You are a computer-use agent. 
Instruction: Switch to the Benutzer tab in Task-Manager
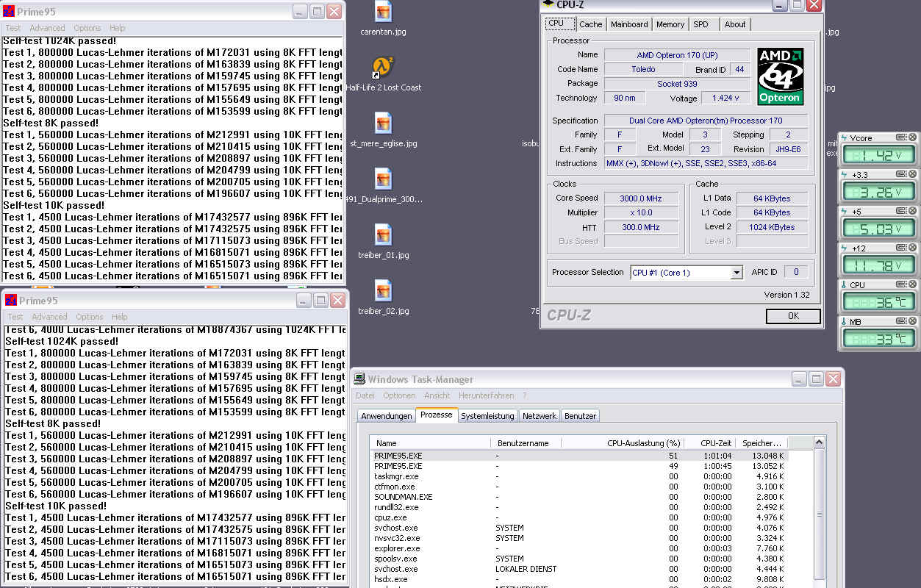pos(580,416)
